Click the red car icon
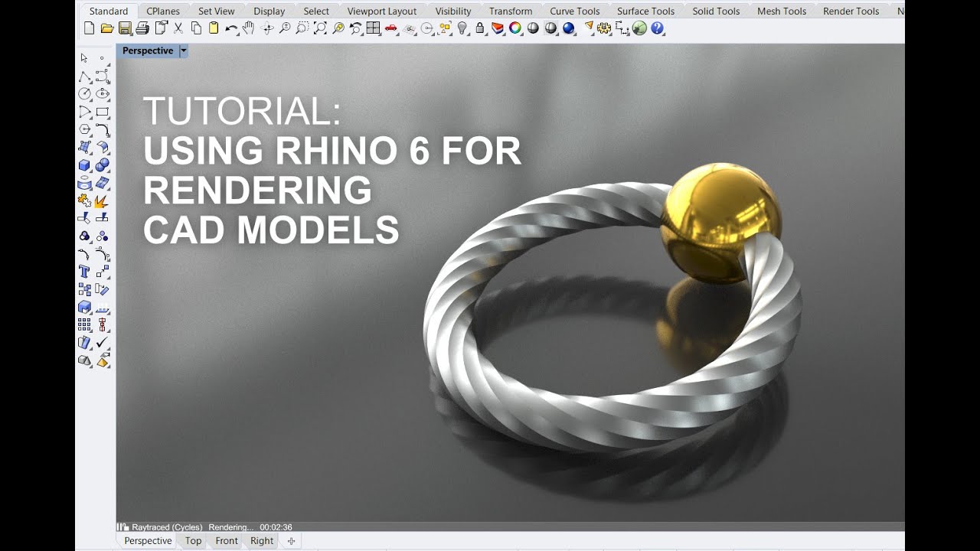980x551 pixels. coord(391,28)
